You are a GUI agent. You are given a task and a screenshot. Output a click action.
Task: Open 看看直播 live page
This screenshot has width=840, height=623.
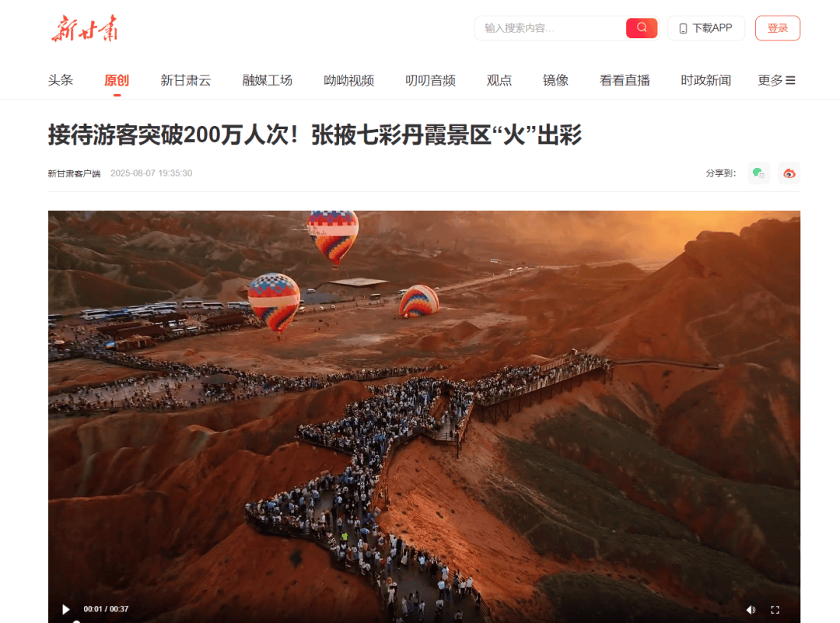click(625, 80)
